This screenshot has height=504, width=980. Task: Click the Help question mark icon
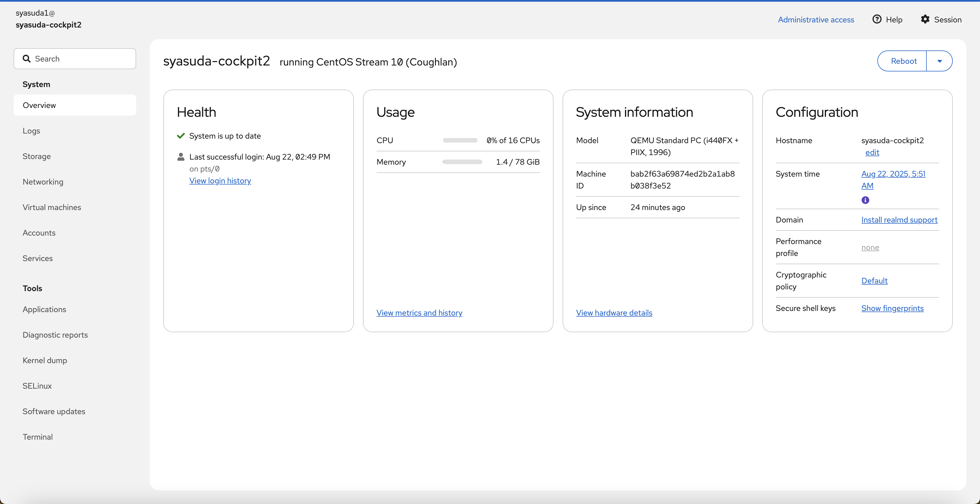pos(876,19)
